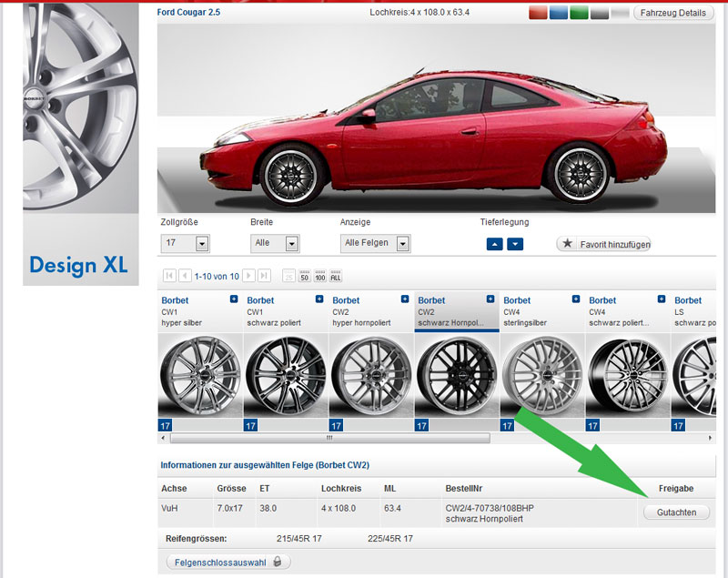The width and height of the screenshot is (728, 578).
Task: Open the Zollgröße dropdown showing 17
Action: 186,243
